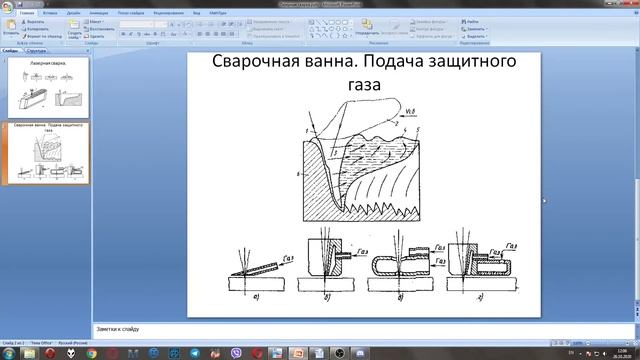This screenshot has height=360, width=640.
Task: Click the Reset slide command
Action: 99,29
